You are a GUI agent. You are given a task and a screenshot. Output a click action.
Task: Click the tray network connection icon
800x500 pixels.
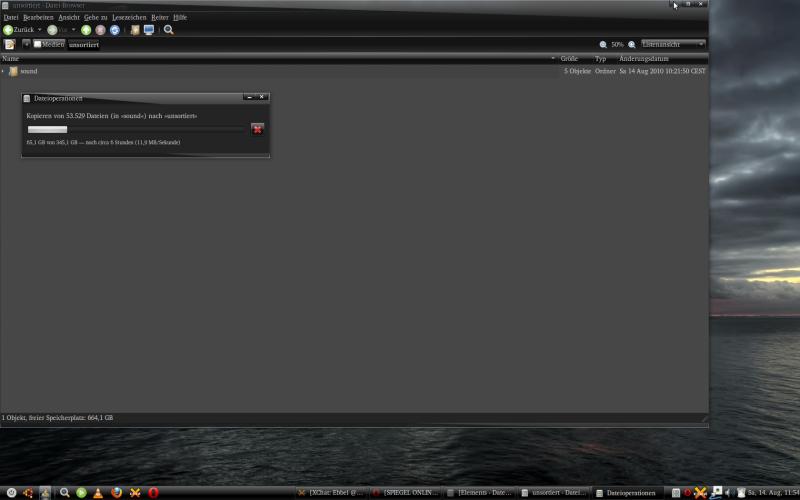point(716,492)
